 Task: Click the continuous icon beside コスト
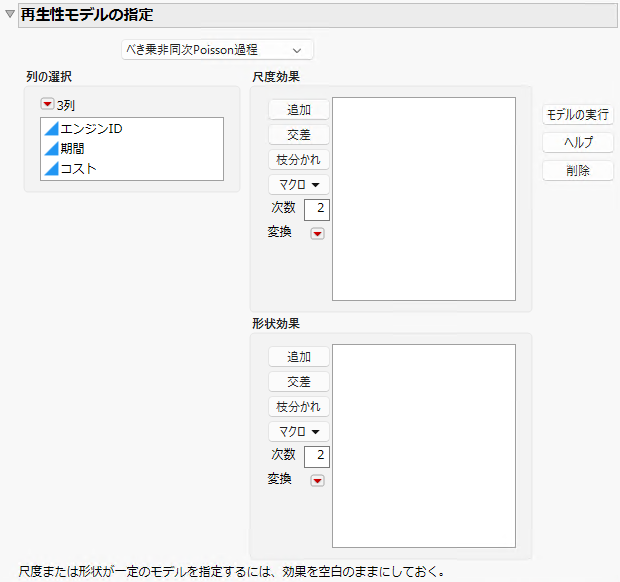pyautogui.click(x=51, y=169)
